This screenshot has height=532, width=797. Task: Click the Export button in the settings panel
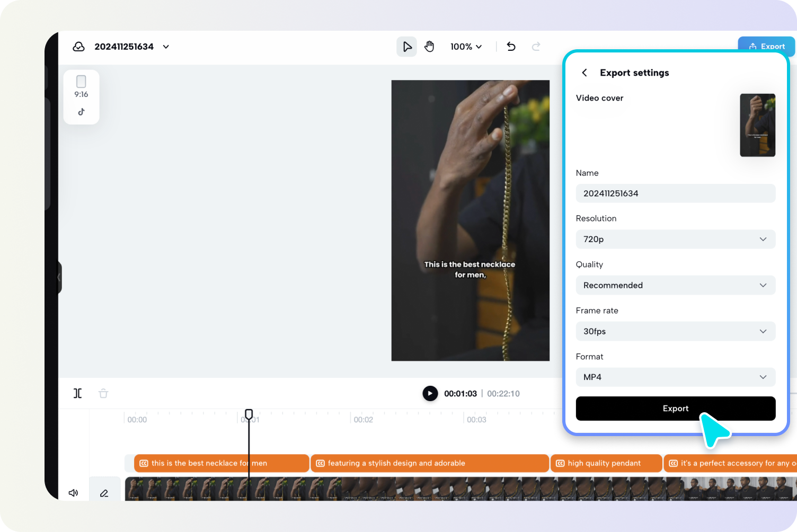pos(676,409)
